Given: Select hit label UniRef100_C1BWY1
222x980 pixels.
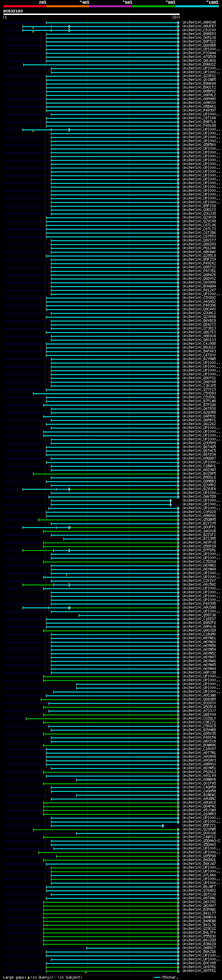Looking at the screenshot, I should click(x=199, y=466).
